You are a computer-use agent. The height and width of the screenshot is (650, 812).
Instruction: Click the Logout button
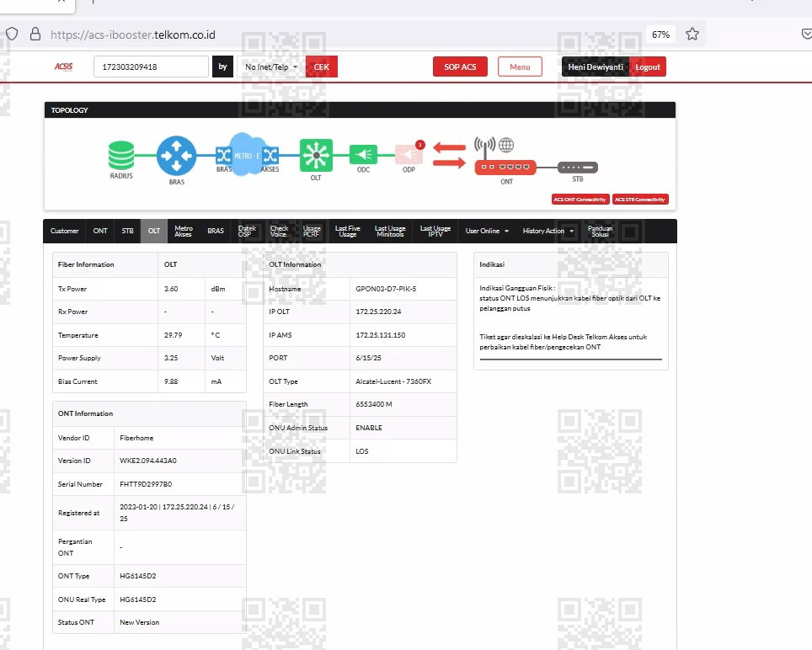(647, 67)
